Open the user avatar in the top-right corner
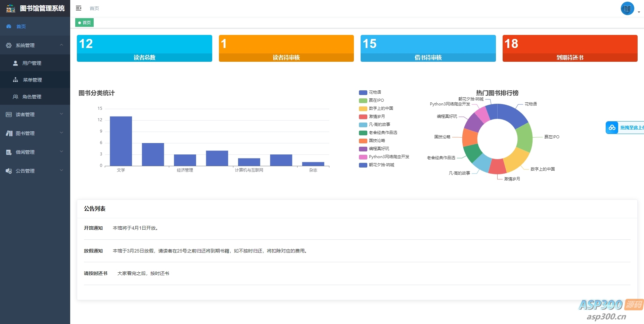The width and height of the screenshot is (644, 324). click(x=627, y=8)
